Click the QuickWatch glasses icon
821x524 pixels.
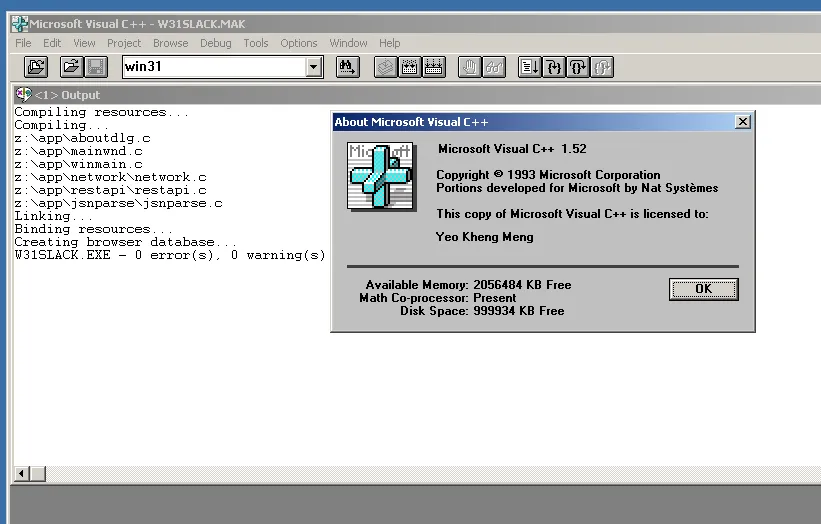coord(494,67)
